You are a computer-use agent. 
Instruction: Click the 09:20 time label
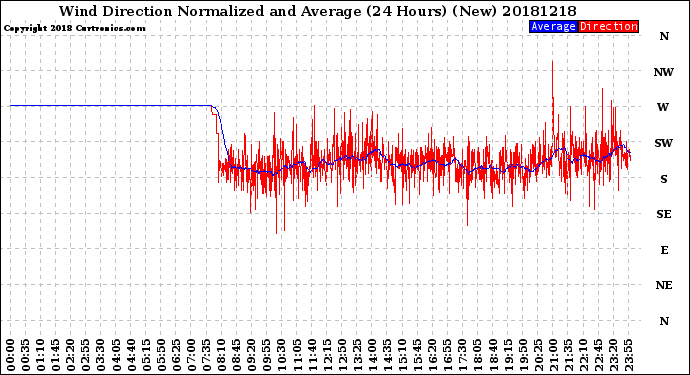click(252, 355)
